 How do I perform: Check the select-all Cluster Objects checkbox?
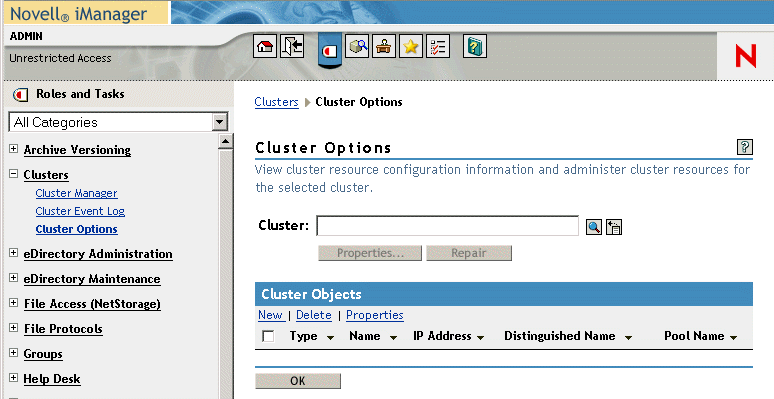tap(268, 336)
